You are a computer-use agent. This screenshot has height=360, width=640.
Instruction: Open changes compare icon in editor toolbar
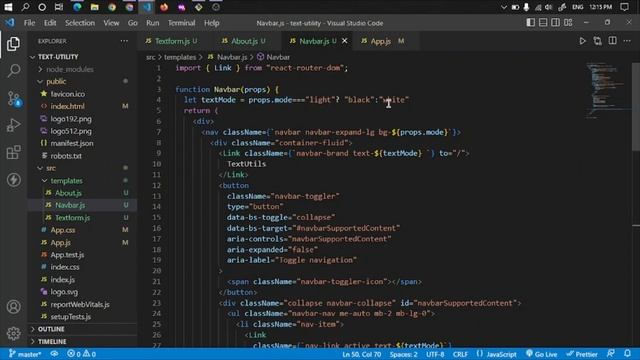[x=598, y=41]
